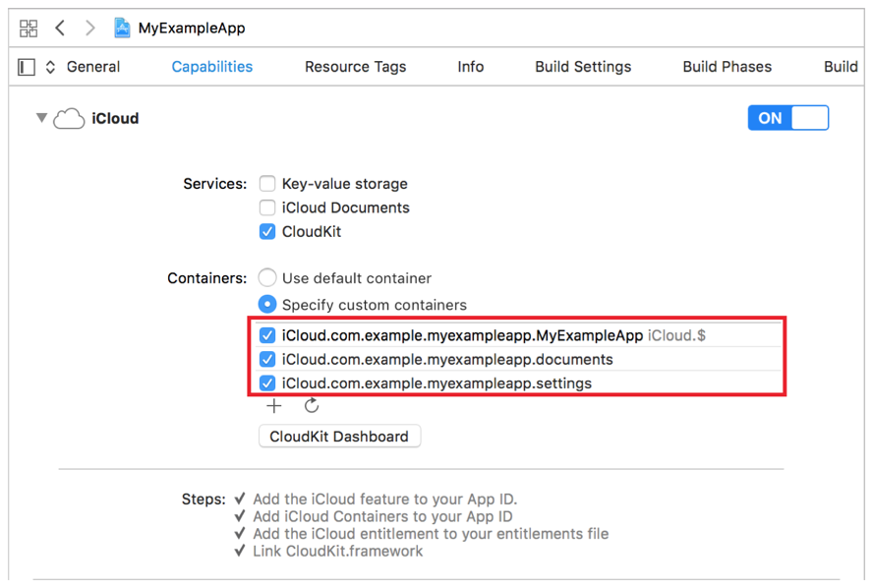Toggle the project and targets sidebar icon
The height and width of the screenshot is (588, 873).
(x=27, y=67)
